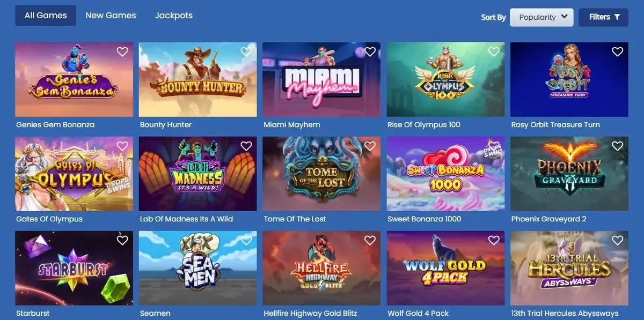
Task: Click heart on Lab Of Madness tile
Action: pos(246,146)
